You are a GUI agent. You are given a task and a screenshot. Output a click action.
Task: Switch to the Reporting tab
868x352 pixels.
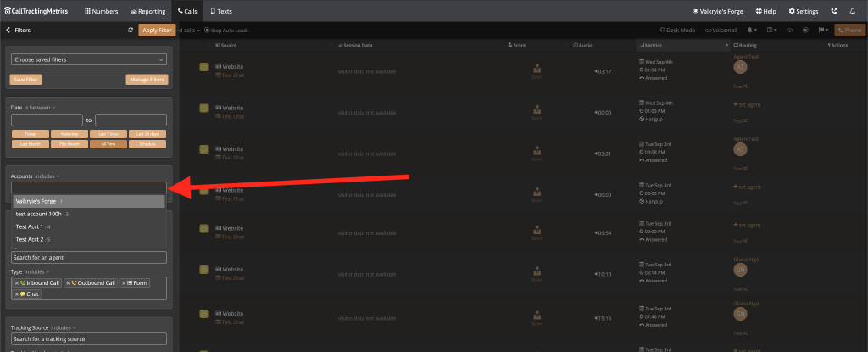coord(147,11)
